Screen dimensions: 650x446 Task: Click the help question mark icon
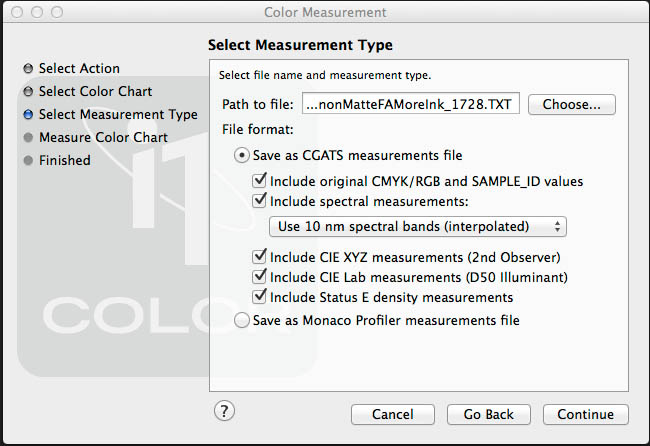225,410
